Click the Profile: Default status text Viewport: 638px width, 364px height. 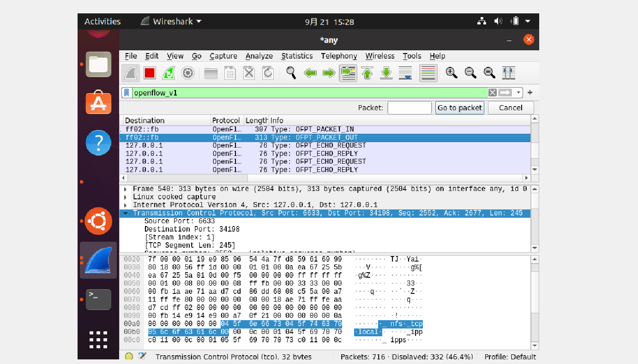click(510, 357)
